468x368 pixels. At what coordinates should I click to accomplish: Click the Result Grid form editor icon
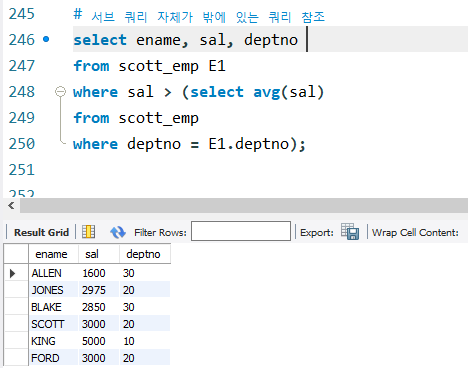(89, 232)
